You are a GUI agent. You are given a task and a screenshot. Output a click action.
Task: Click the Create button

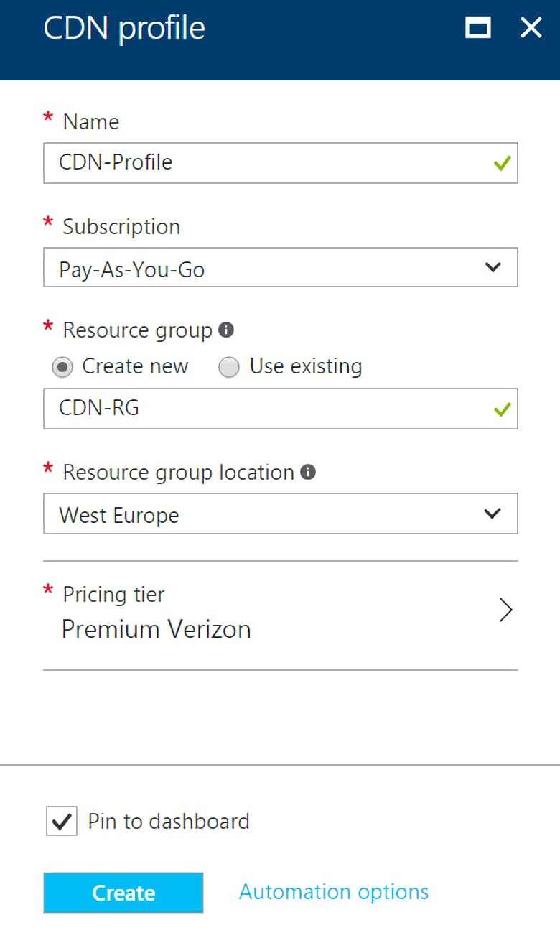coord(123,892)
